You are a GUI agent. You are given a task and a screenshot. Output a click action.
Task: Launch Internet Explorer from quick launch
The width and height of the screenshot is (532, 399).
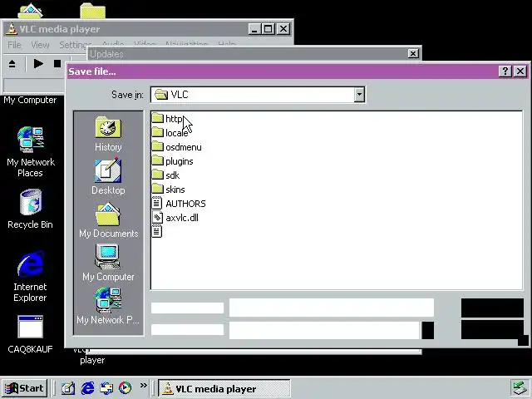(x=87, y=388)
